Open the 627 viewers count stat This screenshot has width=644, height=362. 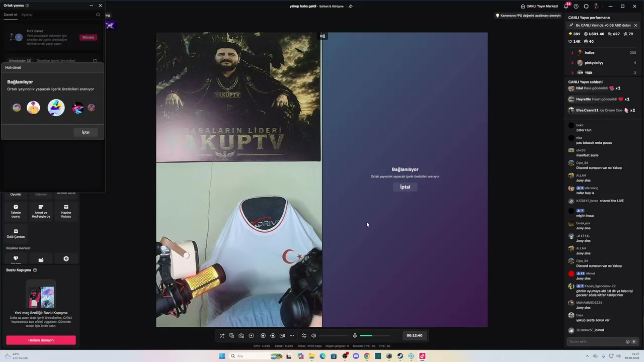click(x=614, y=34)
